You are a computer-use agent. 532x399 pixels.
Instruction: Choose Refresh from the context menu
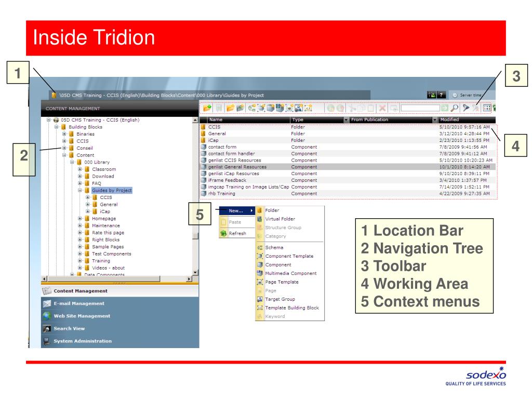tap(237, 233)
